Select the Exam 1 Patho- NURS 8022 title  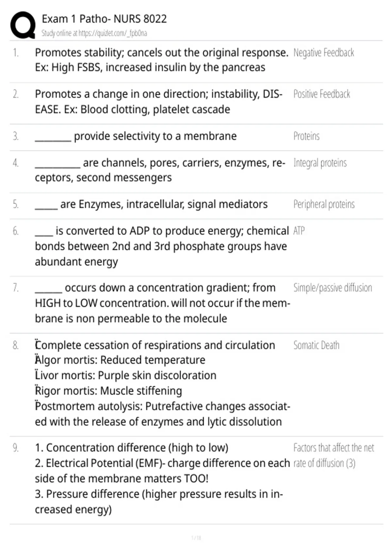point(104,19)
